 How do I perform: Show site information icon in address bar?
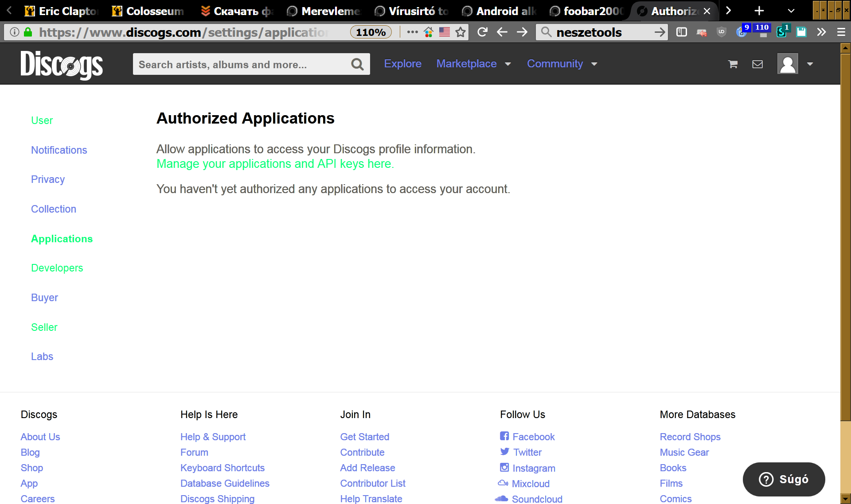15,32
